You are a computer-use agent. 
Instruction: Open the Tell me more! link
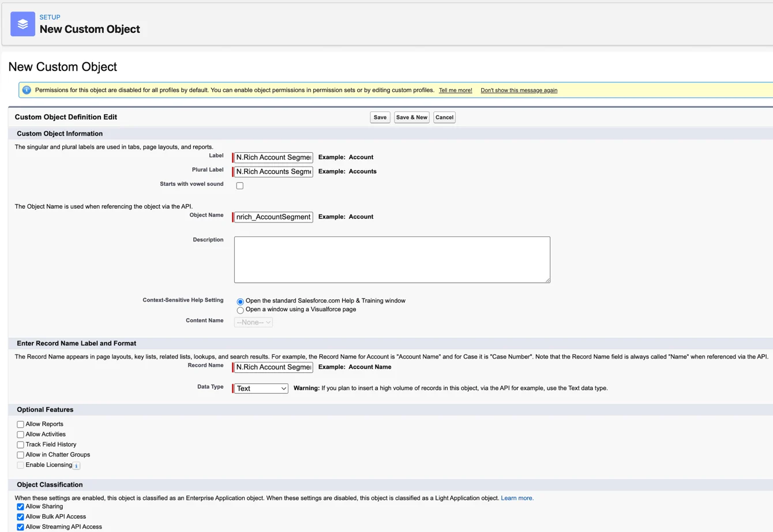455,90
